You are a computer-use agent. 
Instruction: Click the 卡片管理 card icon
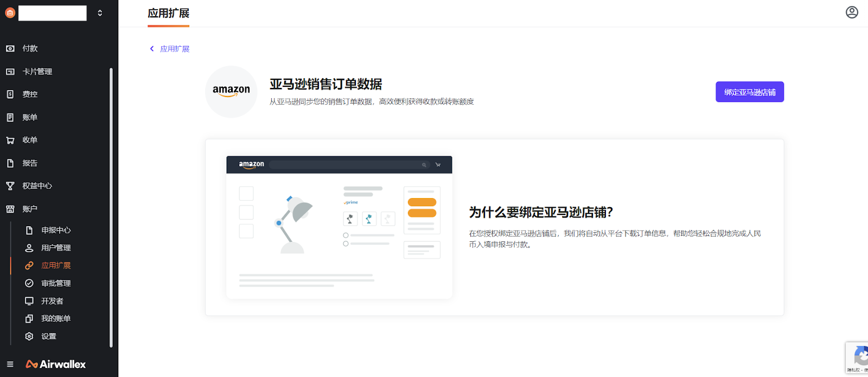click(x=10, y=72)
